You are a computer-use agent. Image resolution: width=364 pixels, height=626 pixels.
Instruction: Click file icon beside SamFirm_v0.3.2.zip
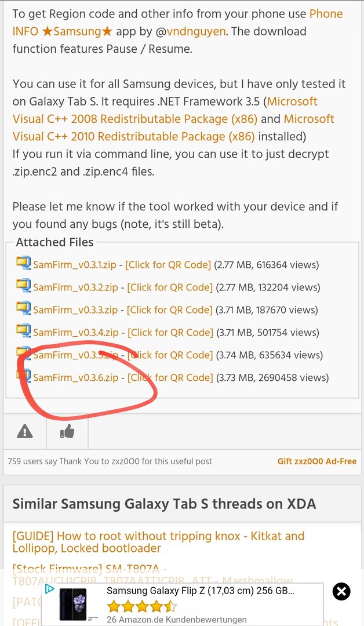[x=23, y=285]
